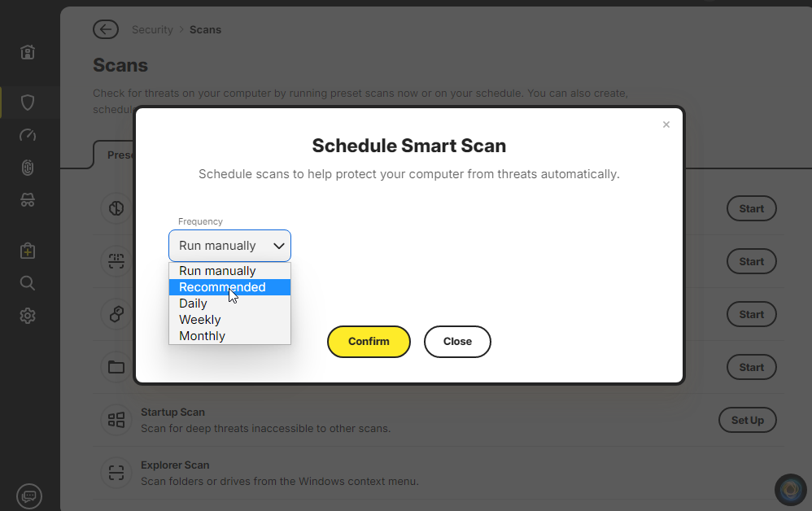Open the chat feedback icon at sidebar bottom
Screen dimensions: 812x511
coord(29,496)
